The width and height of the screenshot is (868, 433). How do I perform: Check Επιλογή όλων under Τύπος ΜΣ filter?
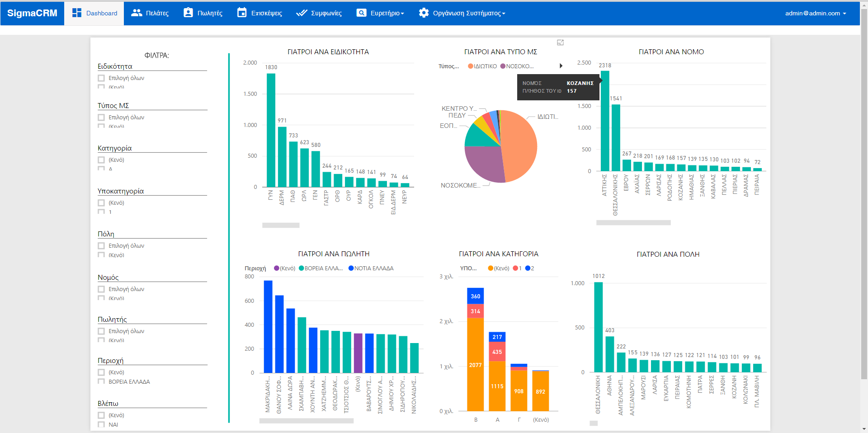pos(101,118)
